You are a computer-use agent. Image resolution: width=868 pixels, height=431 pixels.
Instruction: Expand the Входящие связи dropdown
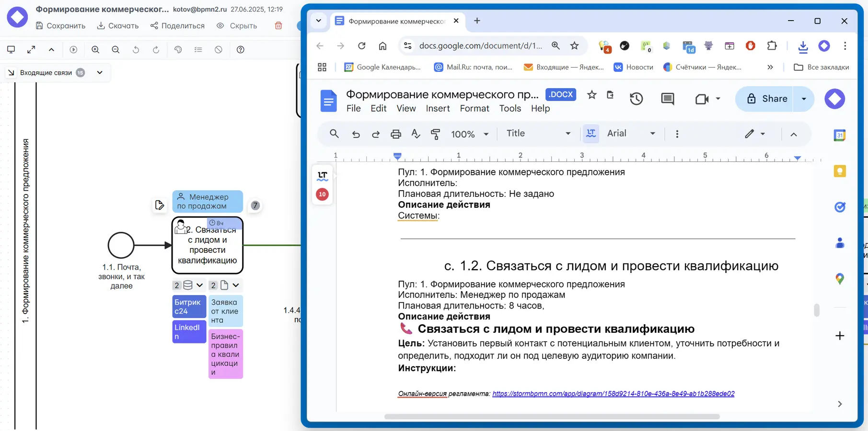100,72
